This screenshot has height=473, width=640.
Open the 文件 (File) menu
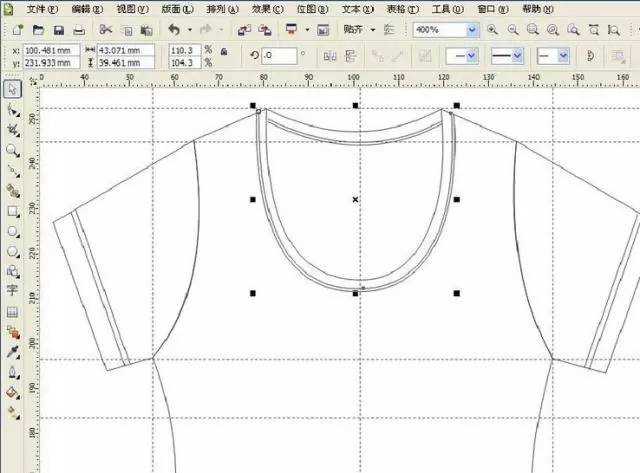pyautogui.click(x=41, y=8)
